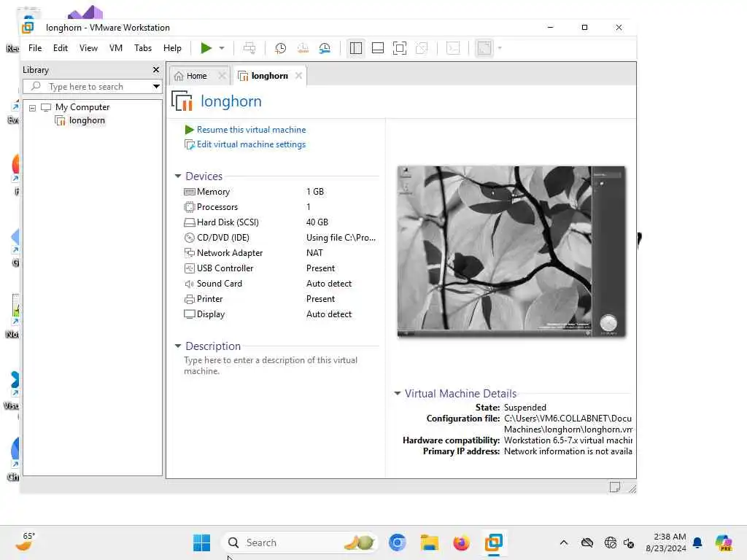Click the large longhorn VM title icon

pos(182,101)
